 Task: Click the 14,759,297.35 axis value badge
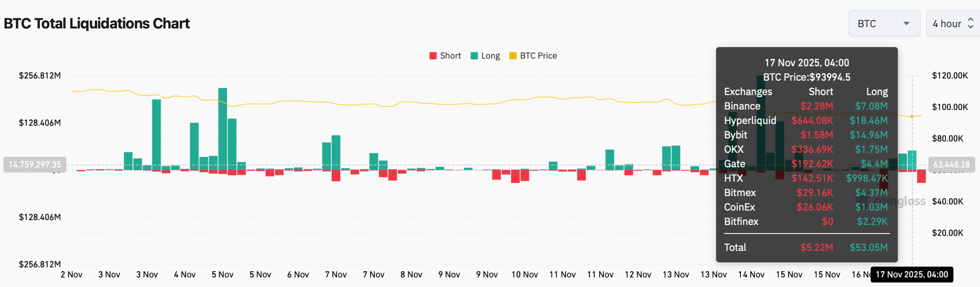click(x=34, y=164)
